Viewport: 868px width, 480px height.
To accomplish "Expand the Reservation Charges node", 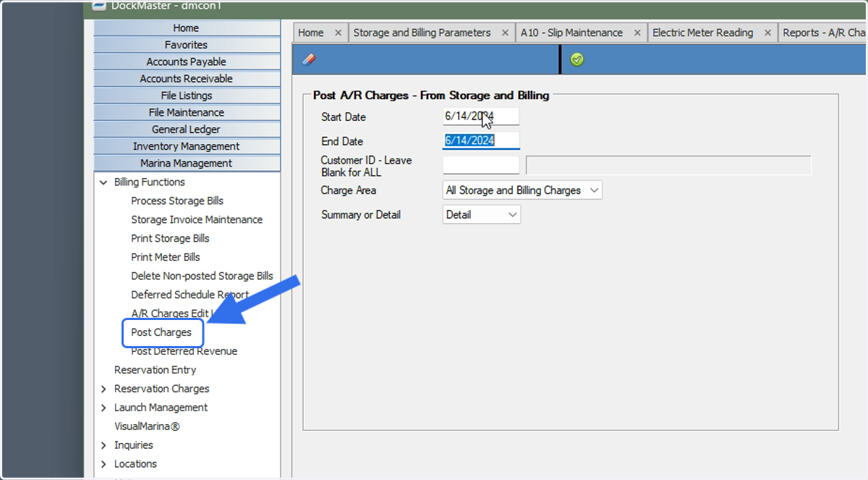I will coord(103,389).
